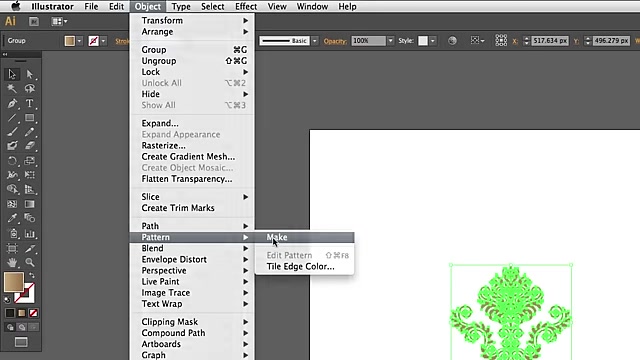
Task: Select the Hand tool
Action: (12, 262)
